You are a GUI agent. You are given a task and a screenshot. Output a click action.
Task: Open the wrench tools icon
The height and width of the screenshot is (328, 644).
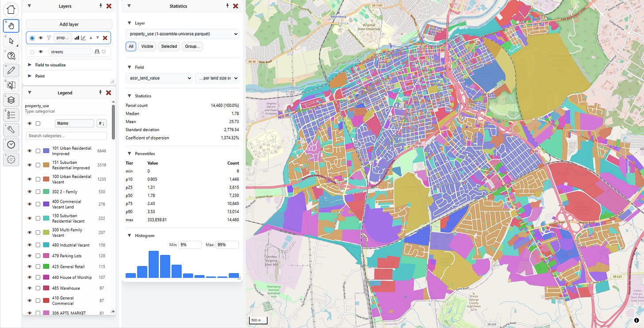11,130
